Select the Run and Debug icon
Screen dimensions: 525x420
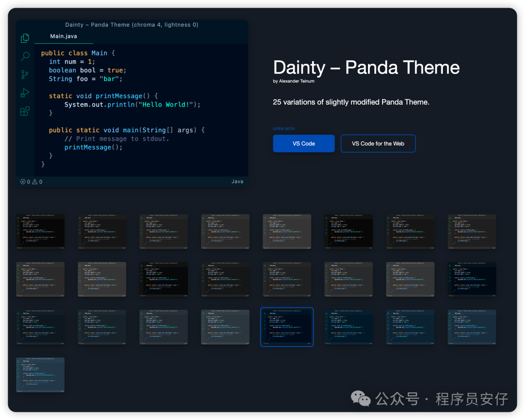click(x=25, y=93)
